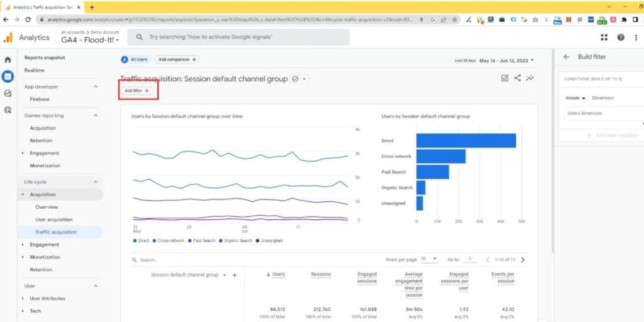This screenshot has width=644, height=322.
Task: Open the Help question mark icon
Action: 621,38
